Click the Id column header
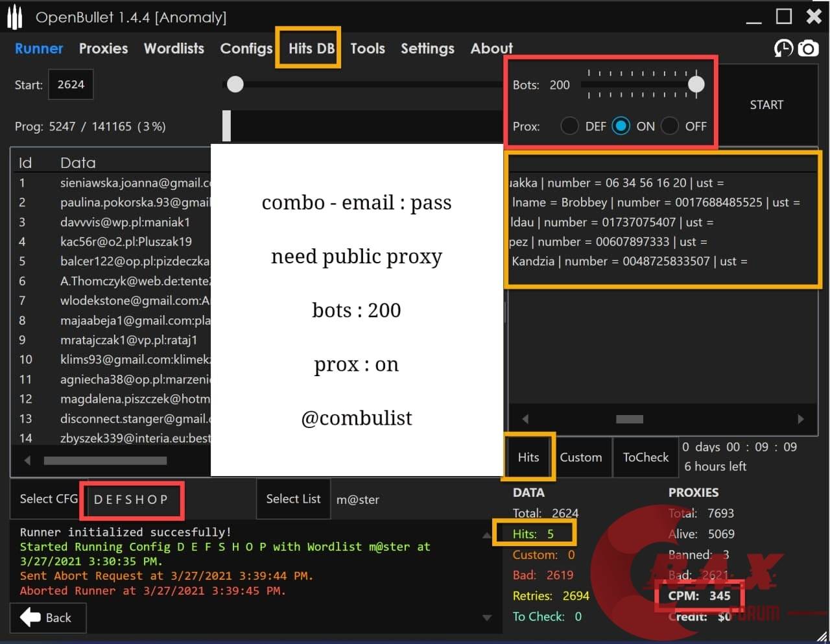Viewport: 830px width, 644px height. pos(25,163)
